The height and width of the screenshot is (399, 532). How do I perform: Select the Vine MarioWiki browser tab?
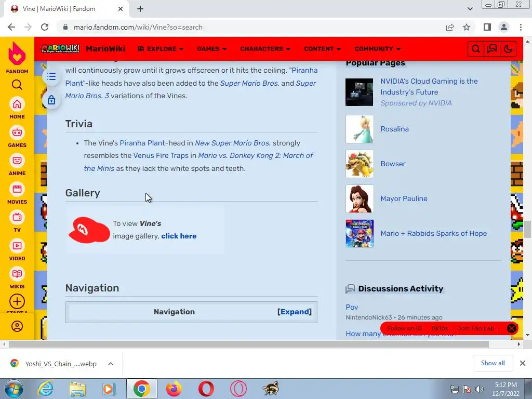click(66, 9)
